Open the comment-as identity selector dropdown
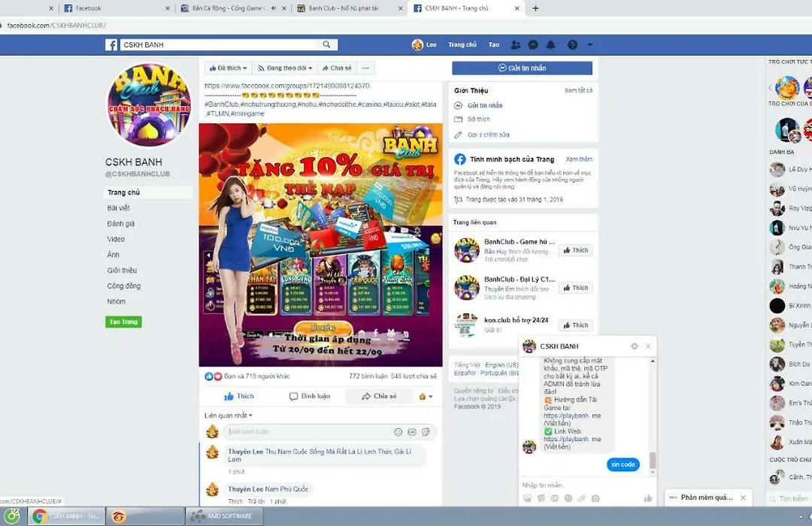 pos(425,396)
